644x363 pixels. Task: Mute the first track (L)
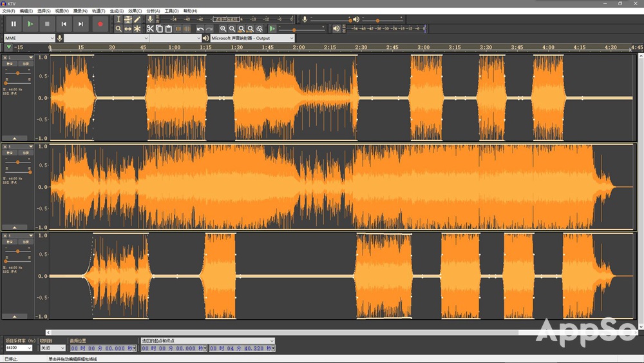[10, 64]
